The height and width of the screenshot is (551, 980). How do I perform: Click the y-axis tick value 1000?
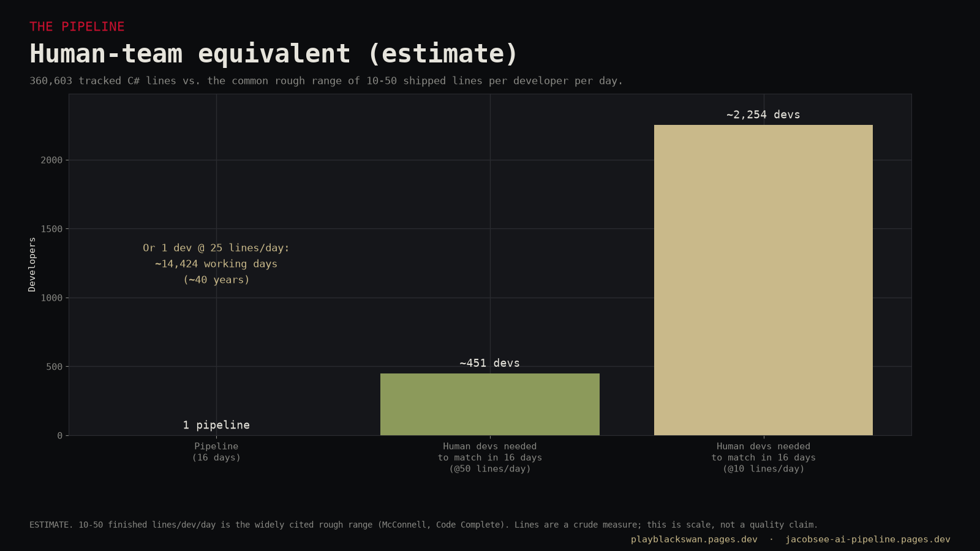(x=51, y=298)
